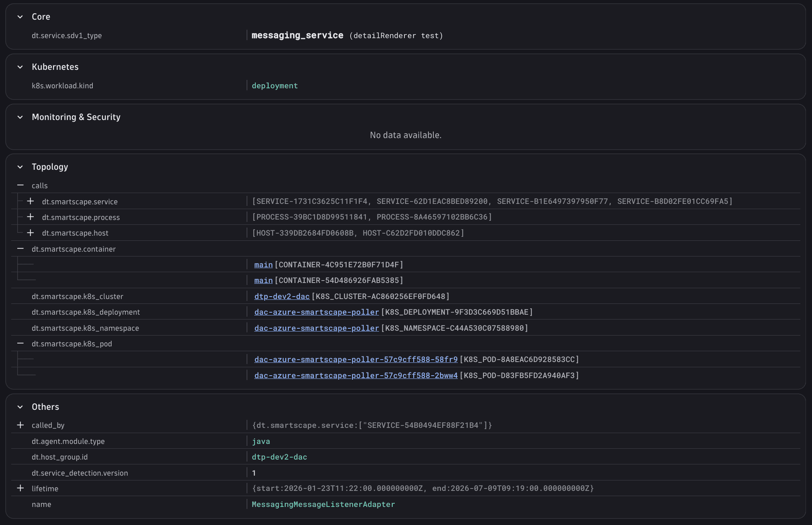This screenshot has height=525, width=812.
Task: Click the name field label
Action: click(41, 505)
